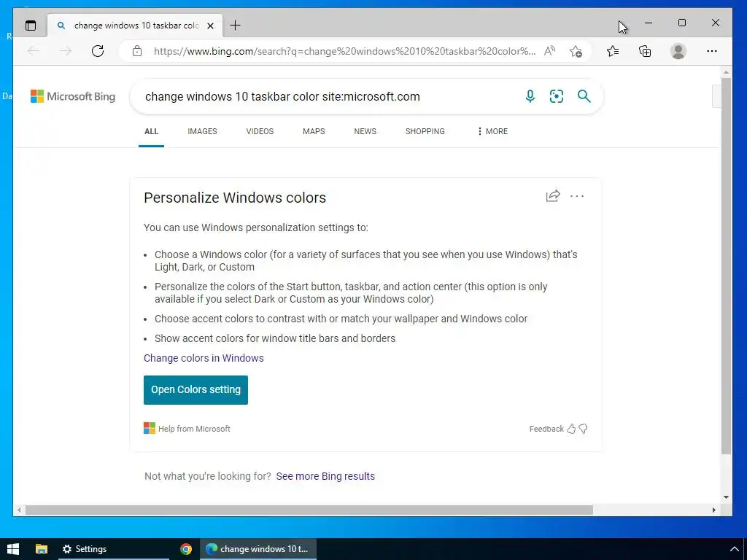
Task: Click the browser address bar URL
Action: pyautogui.click(x=344, y=51)
